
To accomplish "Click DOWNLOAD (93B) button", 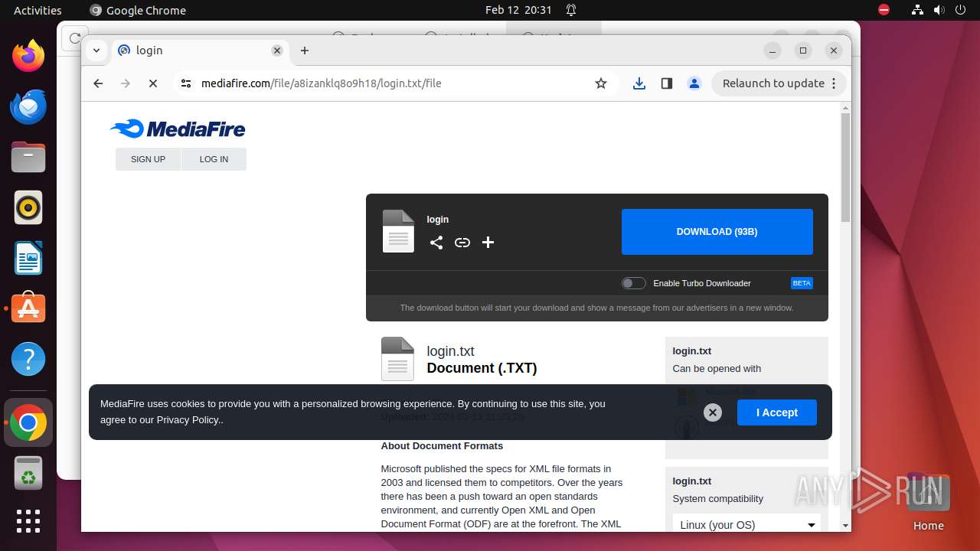I will (x=717, y=231).
